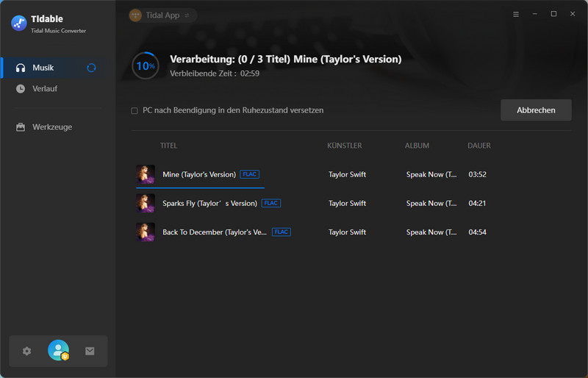Click album thumbnail for Sparks Fly
Screen dimensions: 588x378
pyautogui.click(x=146, y=204)
